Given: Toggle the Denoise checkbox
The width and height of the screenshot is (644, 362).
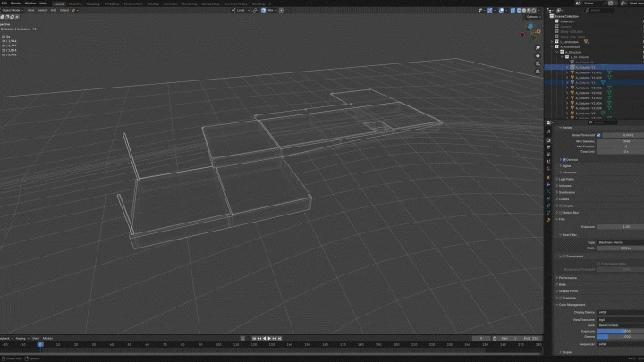Looking at the screenshot, I should point(564,160).
